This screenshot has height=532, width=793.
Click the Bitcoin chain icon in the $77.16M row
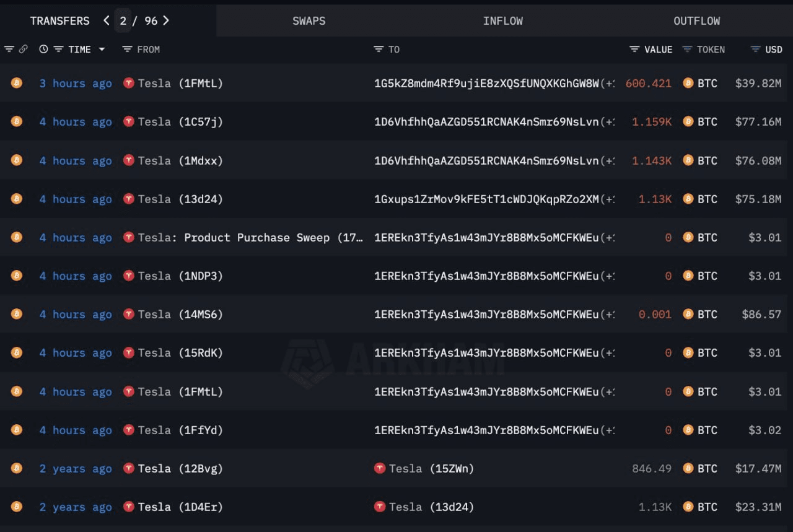coord(17,121)
